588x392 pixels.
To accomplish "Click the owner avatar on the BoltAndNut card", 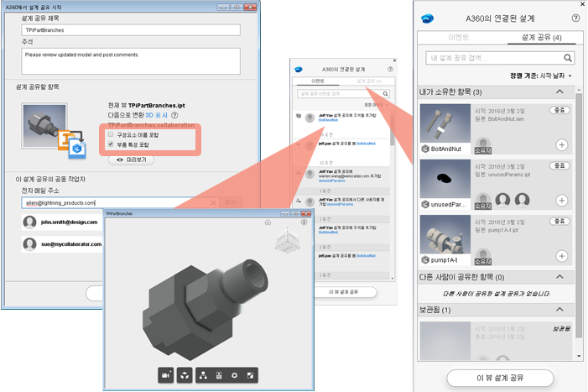I will pos(483,145).
